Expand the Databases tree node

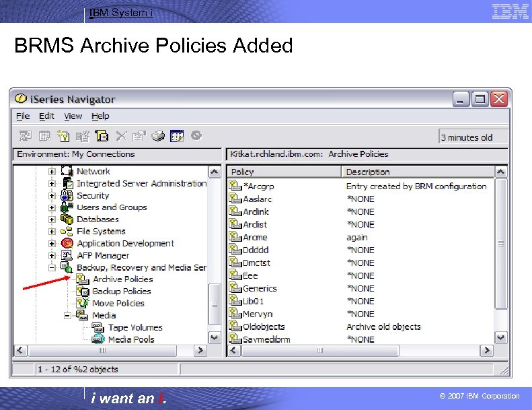click(x=52, y=219)
